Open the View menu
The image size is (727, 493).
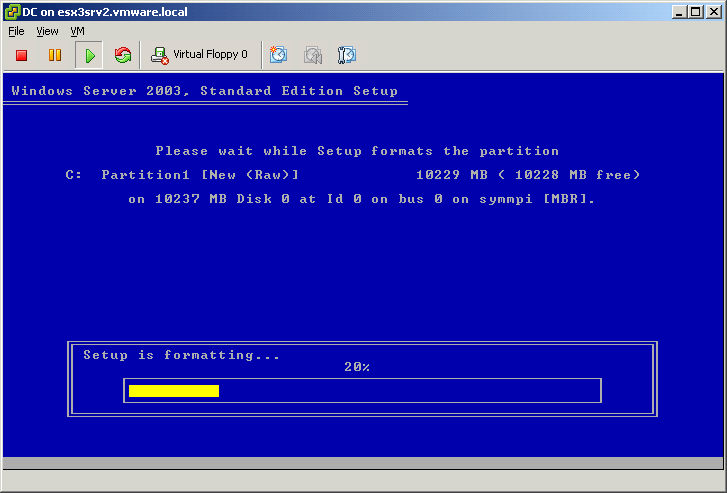click(x=47, y=31)
